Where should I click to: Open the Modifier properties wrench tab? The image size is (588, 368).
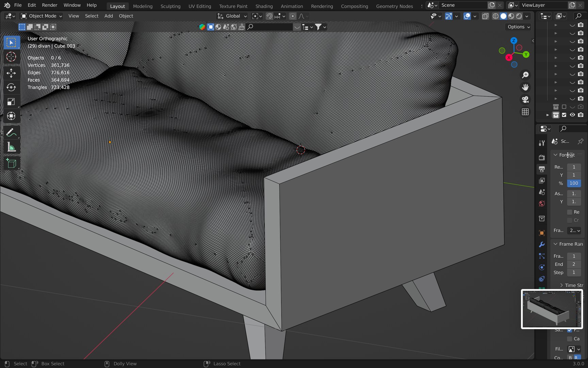tap(542, 245)
